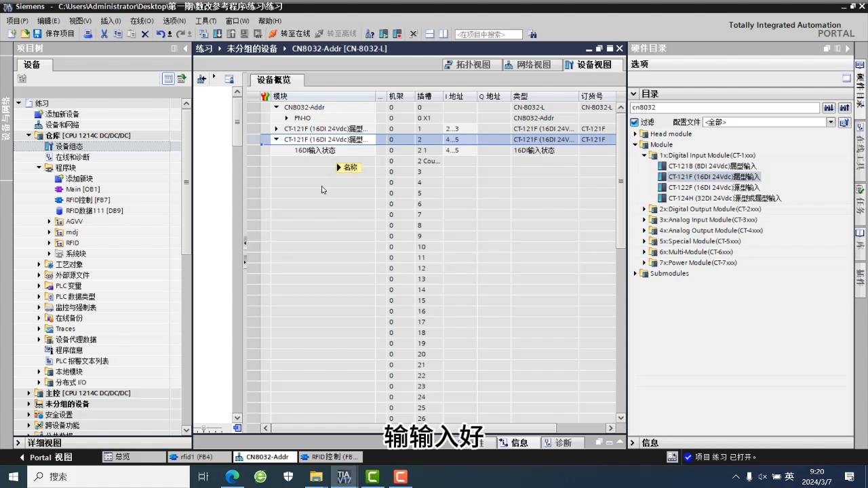
Task: Click the split editor vertically icon
Action: click(443, 34)
